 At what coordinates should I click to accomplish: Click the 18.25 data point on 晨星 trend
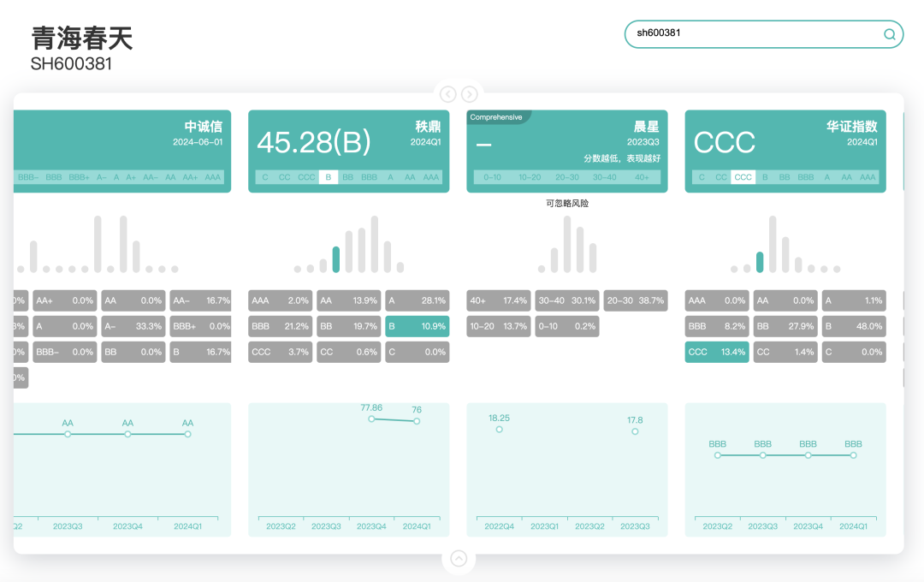(499, 430)
